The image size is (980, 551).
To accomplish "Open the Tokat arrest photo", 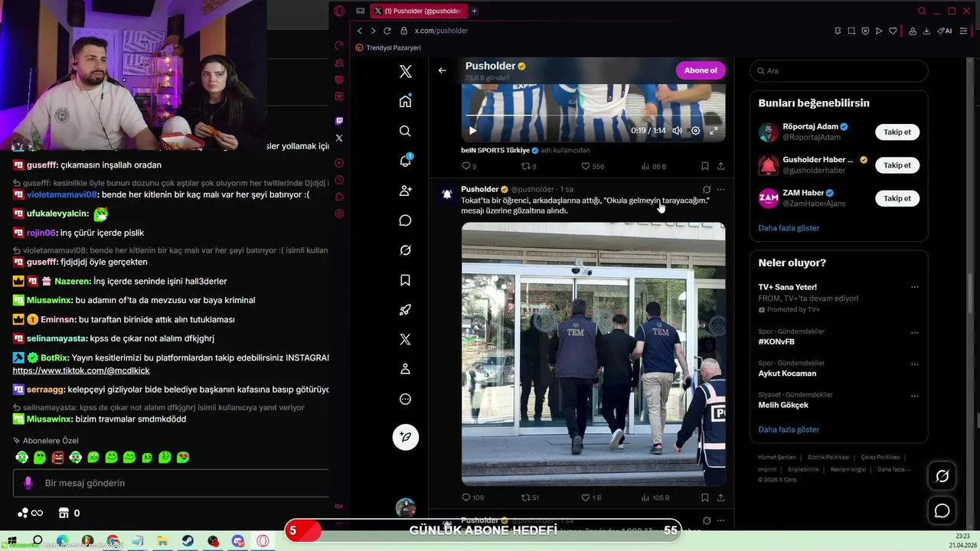I will click(593, 354).
